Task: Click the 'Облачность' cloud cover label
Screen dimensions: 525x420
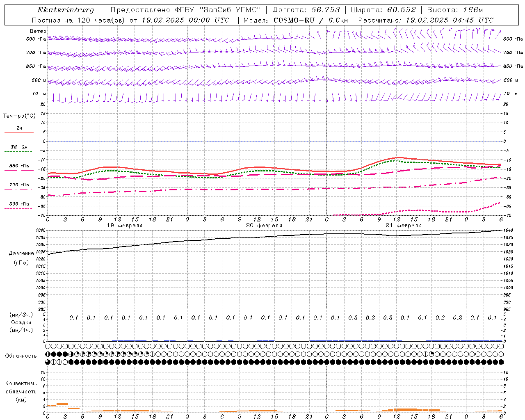Action: click(x=21, y=356)
